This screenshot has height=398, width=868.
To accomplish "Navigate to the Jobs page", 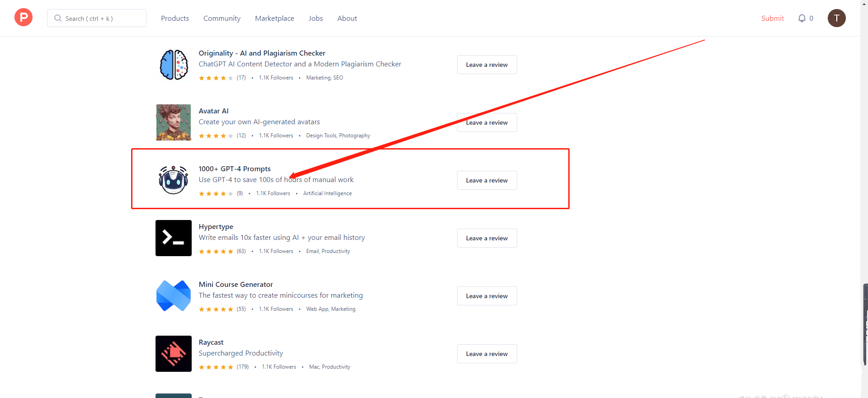I will tap(316, 19).
